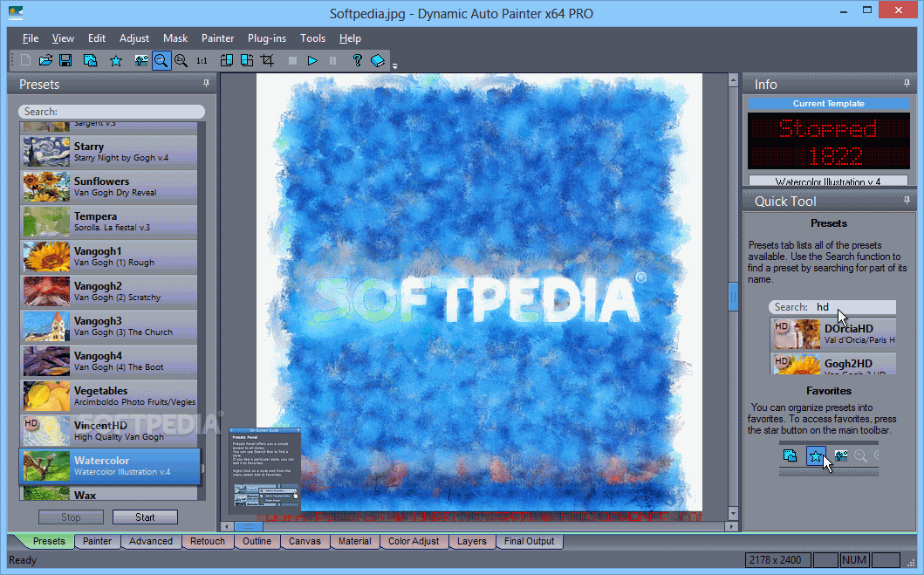
Task: Select the Starry preset
Action: [109, 152]
